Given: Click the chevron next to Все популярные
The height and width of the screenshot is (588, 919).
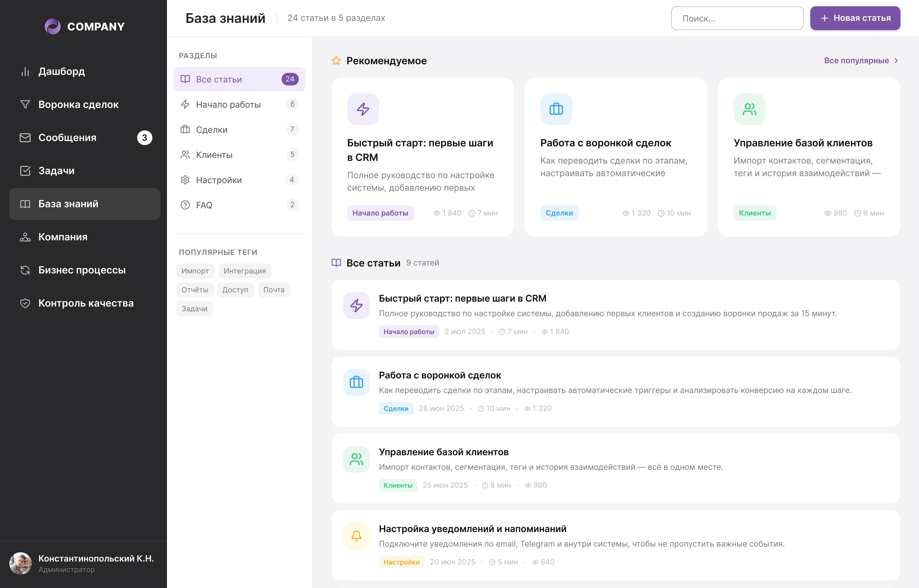Looking at the screenshot, I should pos(896,60).
